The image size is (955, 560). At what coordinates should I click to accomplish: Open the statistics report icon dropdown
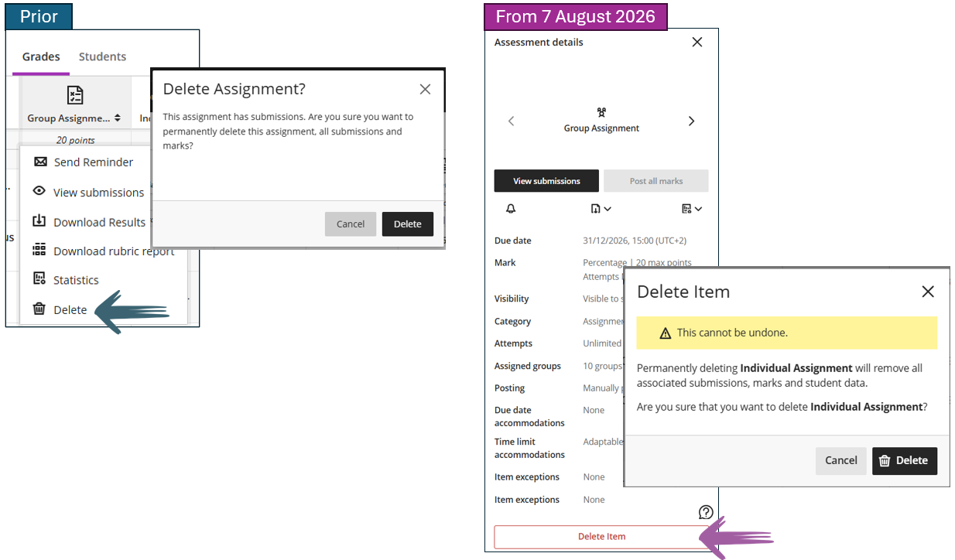692,209
